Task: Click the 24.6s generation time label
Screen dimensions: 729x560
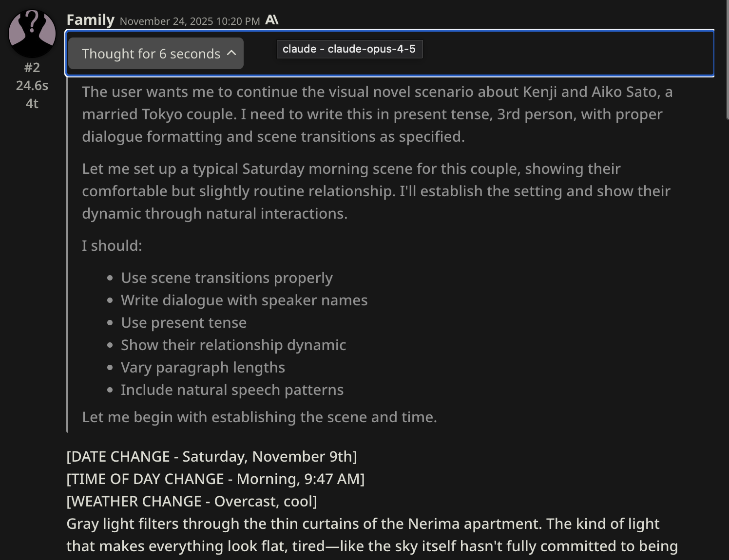Action: coord(32,86)
